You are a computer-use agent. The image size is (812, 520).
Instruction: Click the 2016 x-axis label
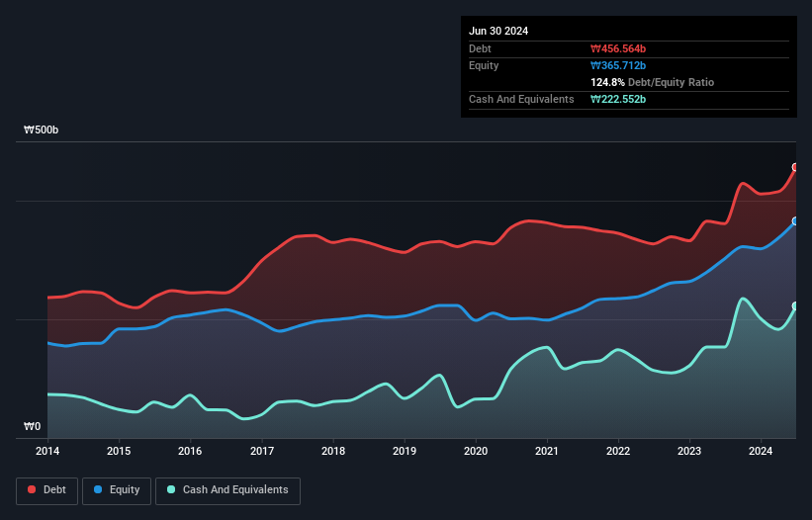click(x=190, y=451)
